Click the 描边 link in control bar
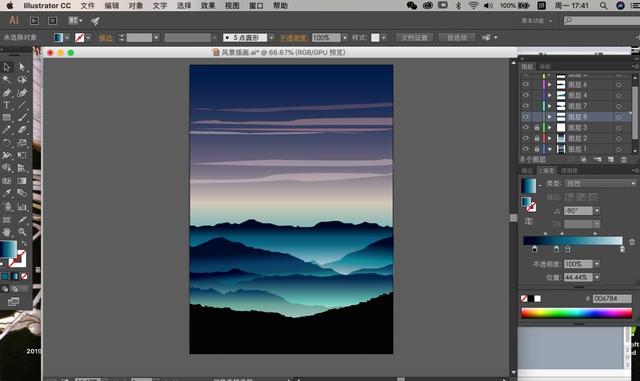The width and height of the screenshot is (640, 381). coord(105,38)
